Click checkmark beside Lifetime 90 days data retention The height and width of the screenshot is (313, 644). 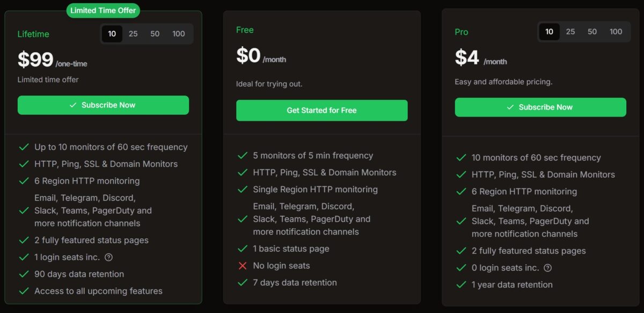click(x=24, y=274)
